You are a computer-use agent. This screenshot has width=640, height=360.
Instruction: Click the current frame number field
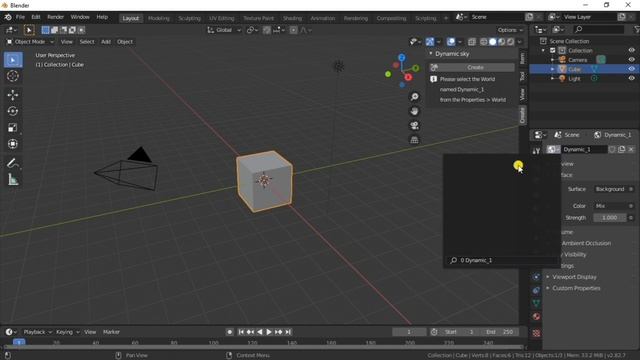pos(409,332)
